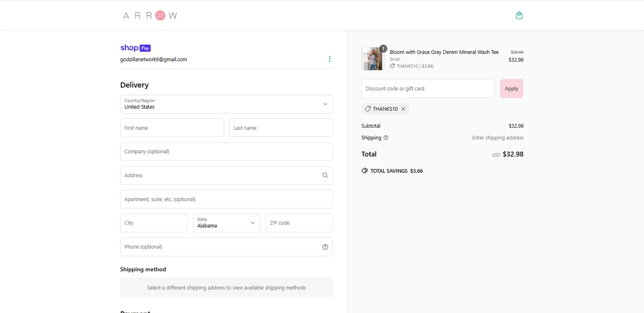Click into the City field
The width and height of the screenshot is (644, 313).
154,223
